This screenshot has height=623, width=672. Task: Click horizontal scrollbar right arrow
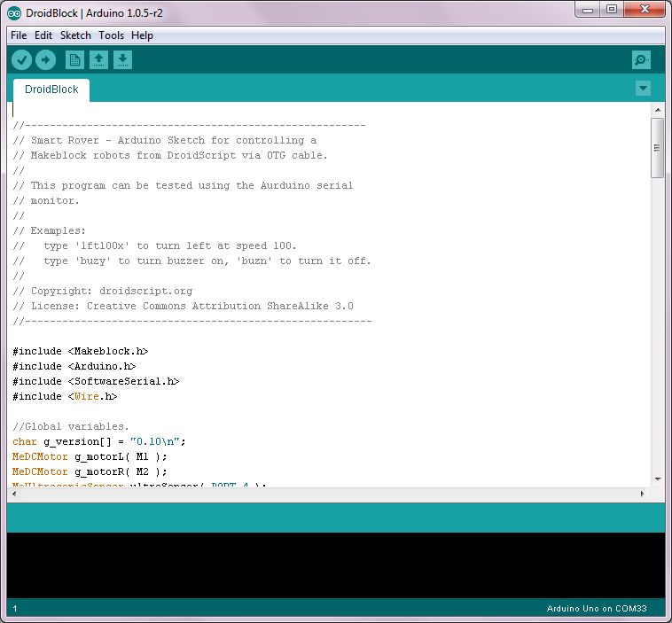point(642,494)
